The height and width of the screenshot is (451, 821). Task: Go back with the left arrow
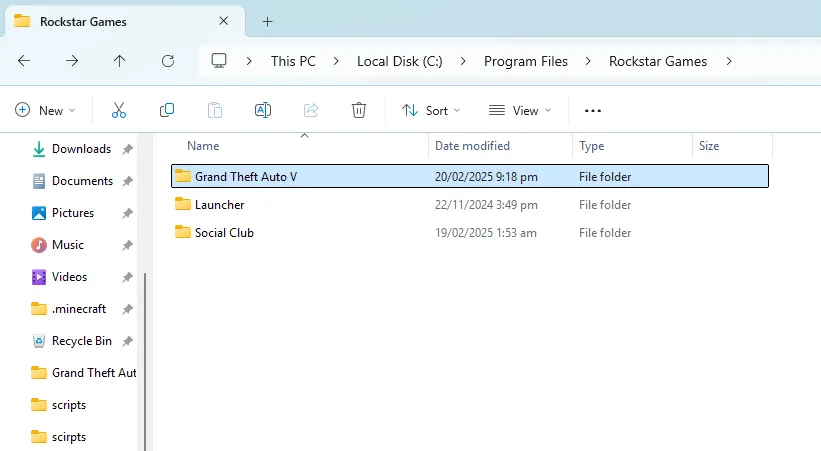tap(24, 61)
